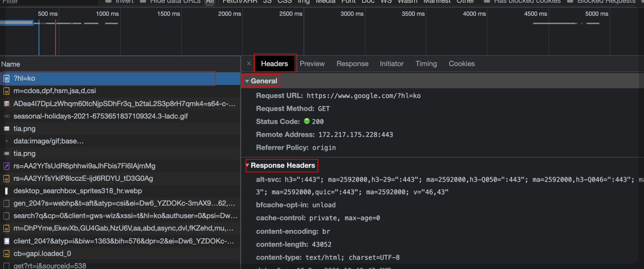Click the Remote Address value
This screenshot has height=269, width=644.
coord(356,135)
